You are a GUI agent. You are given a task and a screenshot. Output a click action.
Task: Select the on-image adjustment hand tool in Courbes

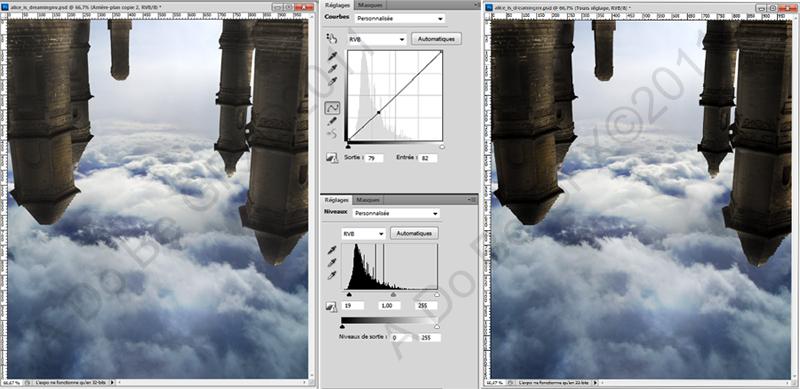point(332,38)
